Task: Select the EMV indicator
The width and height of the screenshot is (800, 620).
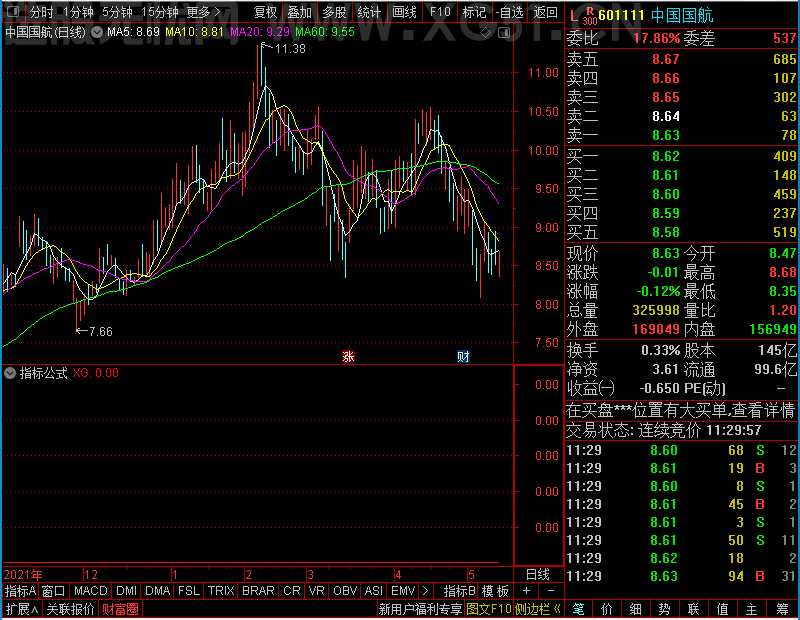Action: (403, 591)
